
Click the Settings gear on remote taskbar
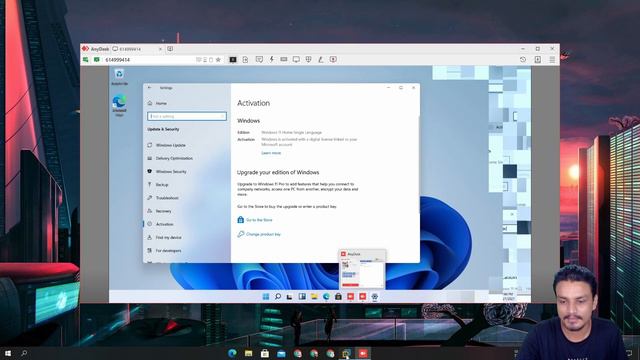point(375,296)
